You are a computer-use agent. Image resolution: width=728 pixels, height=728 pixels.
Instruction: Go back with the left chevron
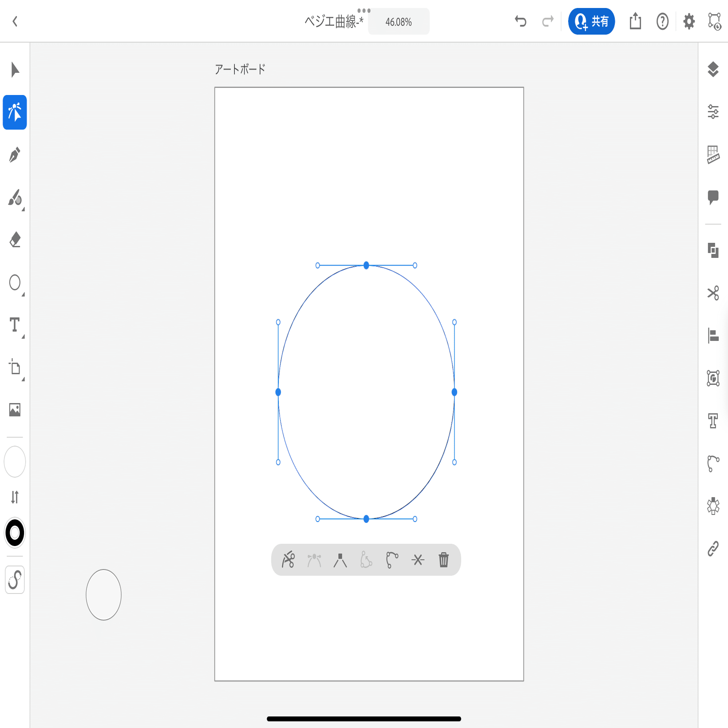pyautogui.click(x=15, y=21)
